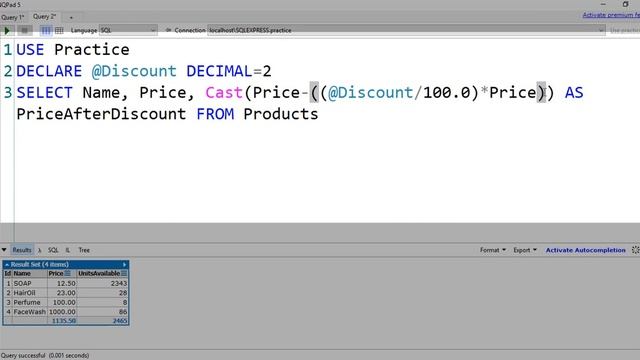Image resolution: width=640 pixels, height=360 pixels.
Task: Click the 1135.50 price total
Action: pyautogui.click(x=64, y=321)
